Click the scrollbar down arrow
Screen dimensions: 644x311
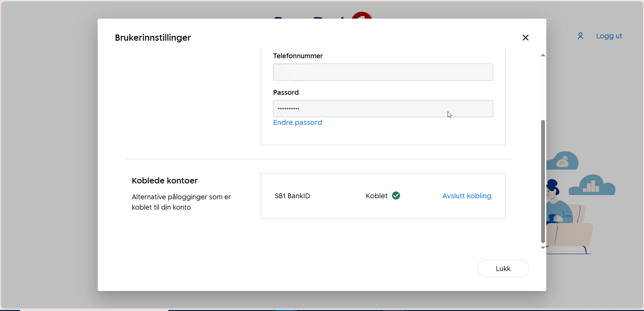543,248
